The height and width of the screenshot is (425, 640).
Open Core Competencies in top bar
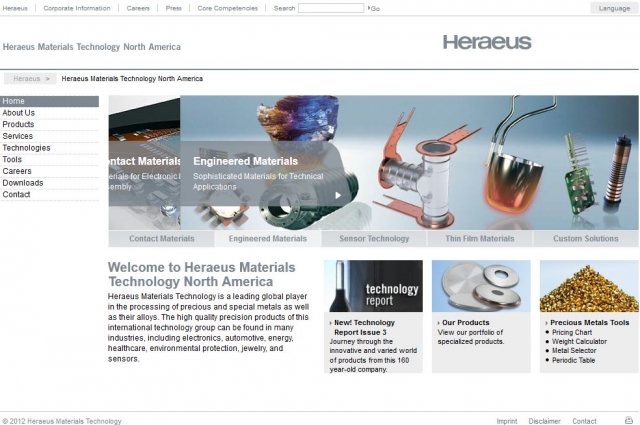point(227,8)
